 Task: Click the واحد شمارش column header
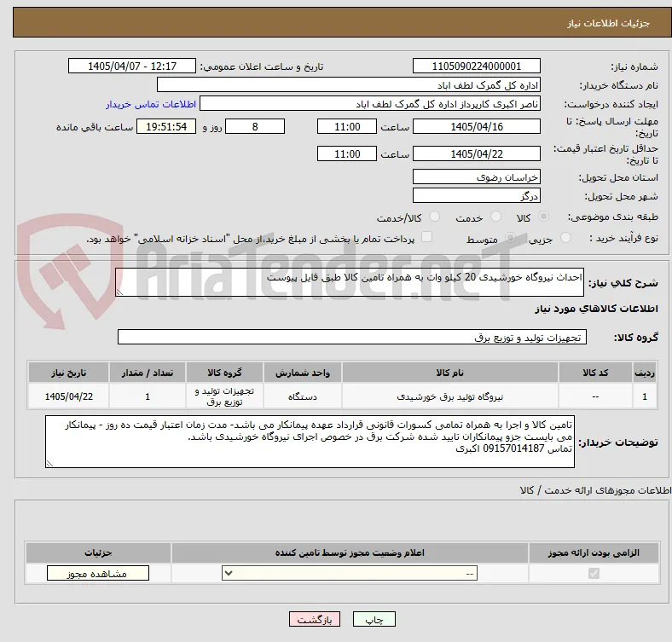pos(303,373)
